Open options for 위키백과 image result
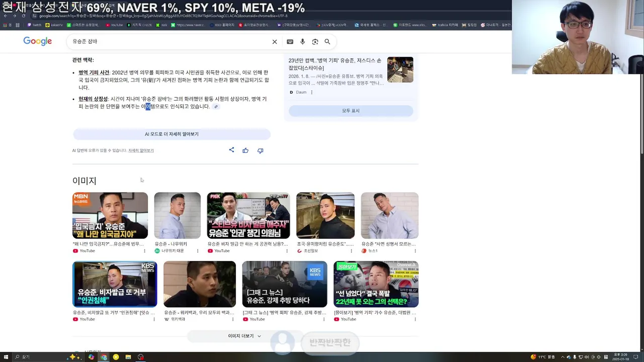This screenshot has height=362, width=644. (232, 319)
